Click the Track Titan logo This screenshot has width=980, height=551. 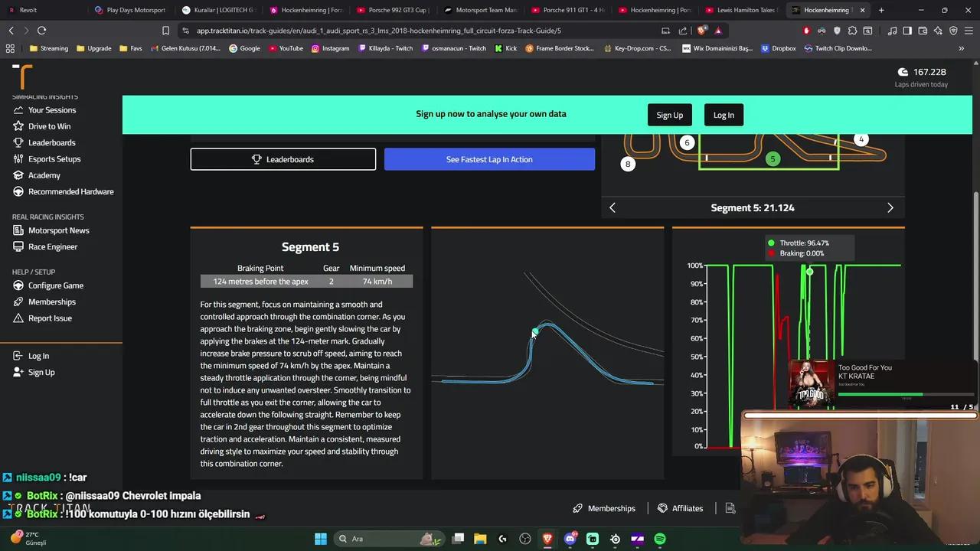(23, 77)
